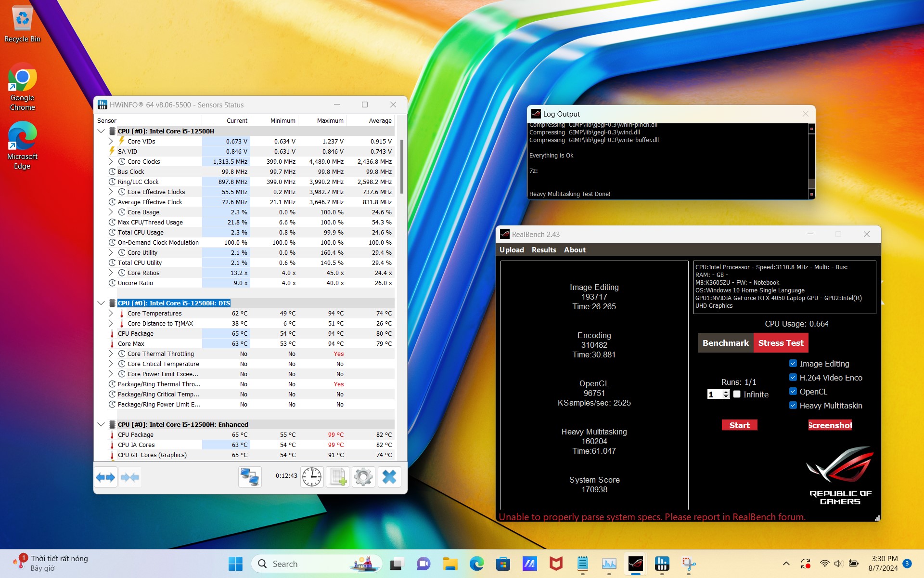Click the RealBench Start button
924x578 pixels.
pos(739,425)
